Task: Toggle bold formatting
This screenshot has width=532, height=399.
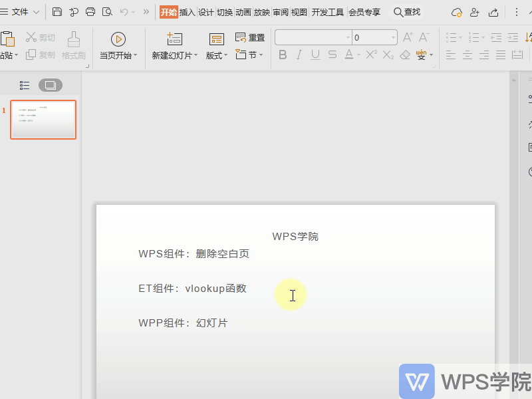Action: click(283, 55)
